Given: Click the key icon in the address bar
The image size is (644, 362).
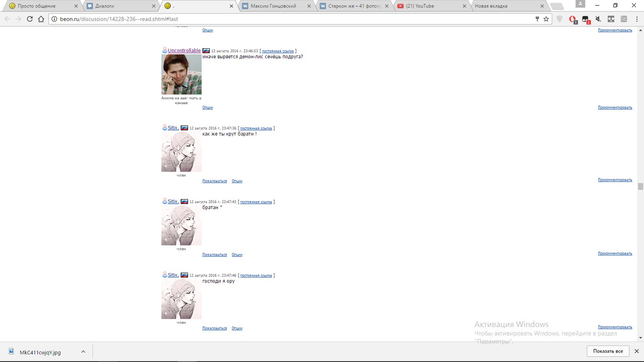Looking at the screenshot, I should click(x=537, y=19).
